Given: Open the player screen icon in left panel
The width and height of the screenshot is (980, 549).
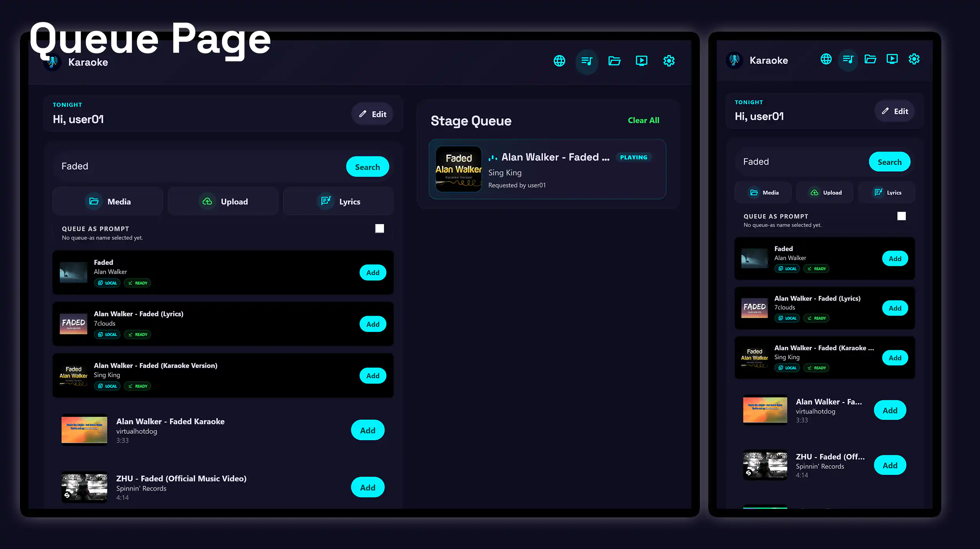Looking at the screenshot, I should pyautogui.click(x=642, y=61).
